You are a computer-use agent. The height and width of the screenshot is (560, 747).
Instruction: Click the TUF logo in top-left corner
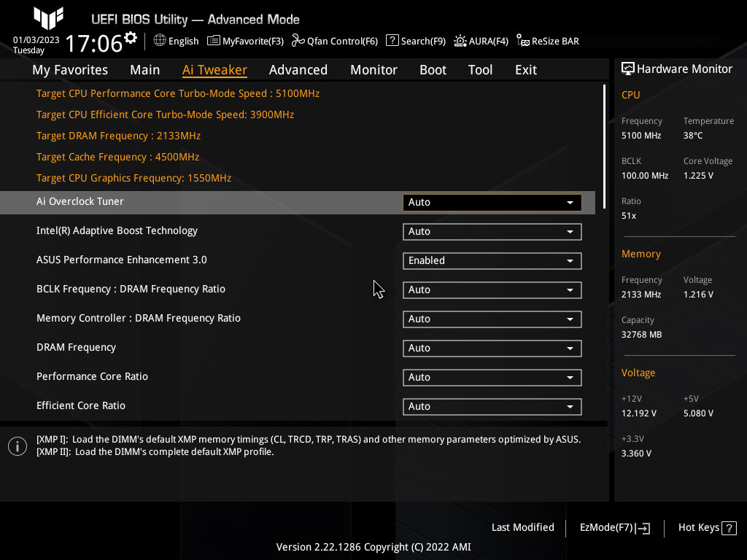coord(48,18)
